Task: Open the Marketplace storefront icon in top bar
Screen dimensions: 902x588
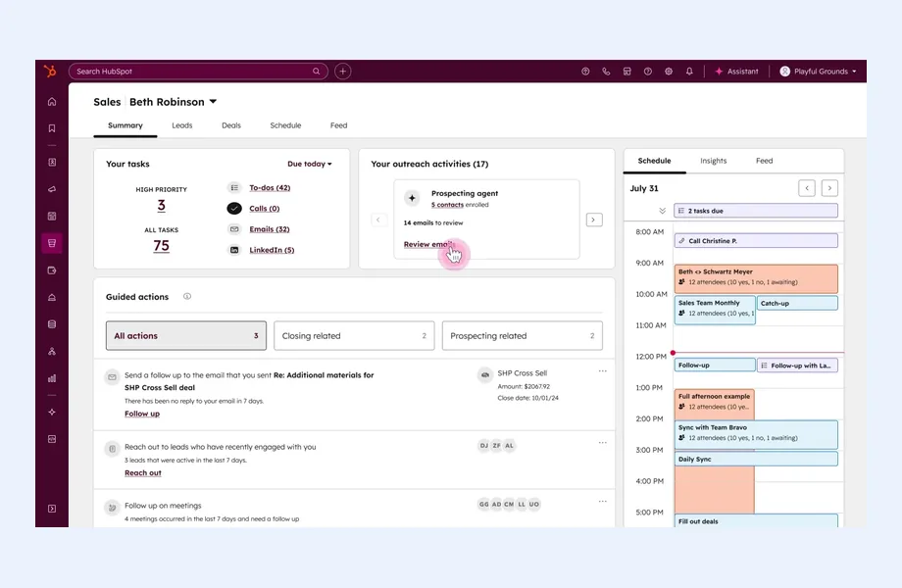Action: [627, 72]
